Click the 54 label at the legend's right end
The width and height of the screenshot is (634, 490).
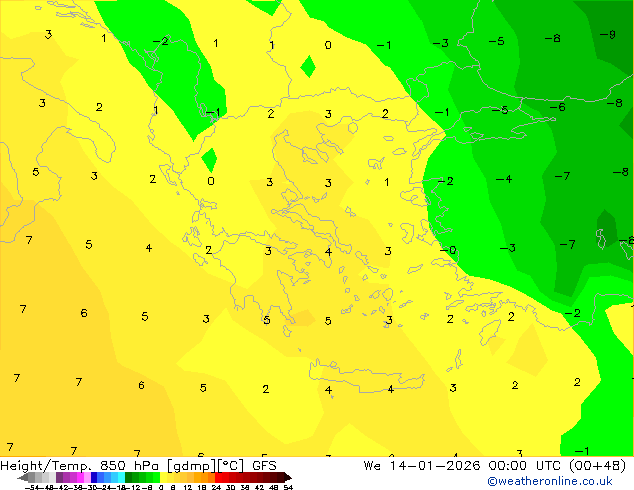[288, 487]
